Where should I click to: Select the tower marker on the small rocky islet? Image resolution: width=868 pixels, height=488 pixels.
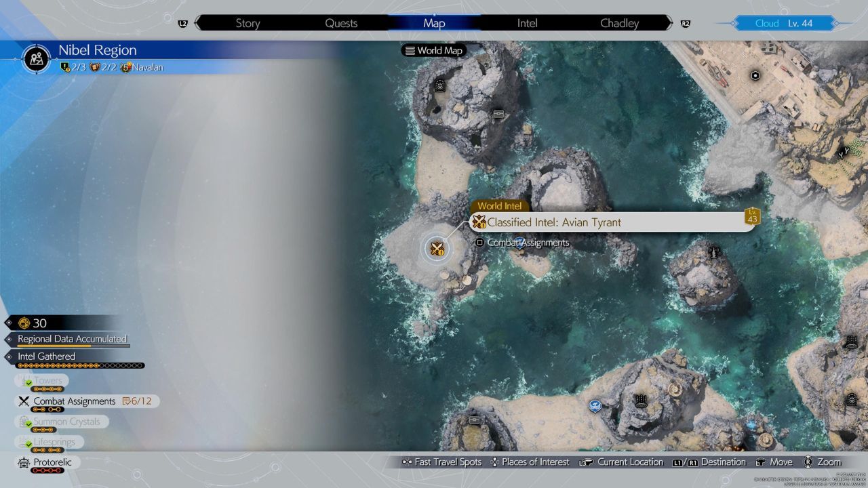(x=713, y=252)
